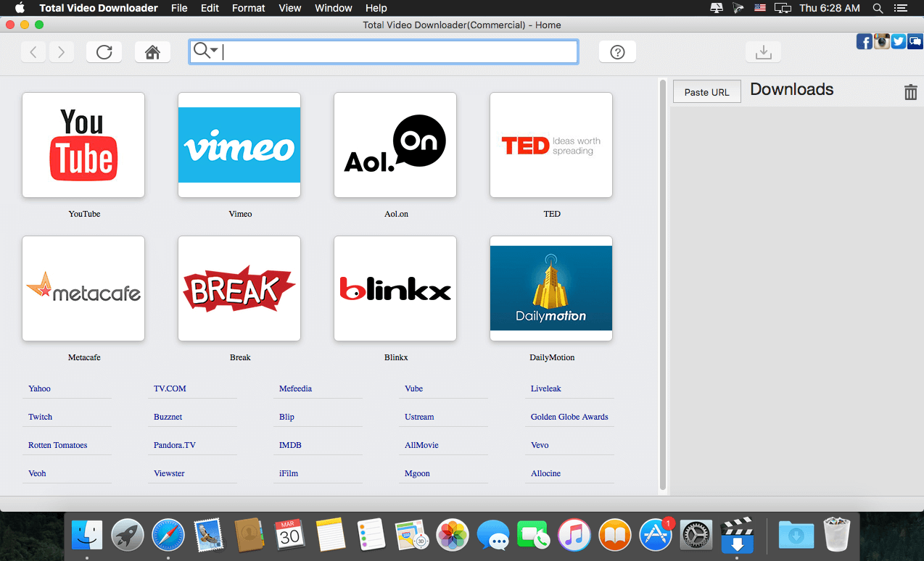This screenshot has height=561, width=924.
Task: Open the Instagram icon near the toolbar
Action: click(881, 41)
